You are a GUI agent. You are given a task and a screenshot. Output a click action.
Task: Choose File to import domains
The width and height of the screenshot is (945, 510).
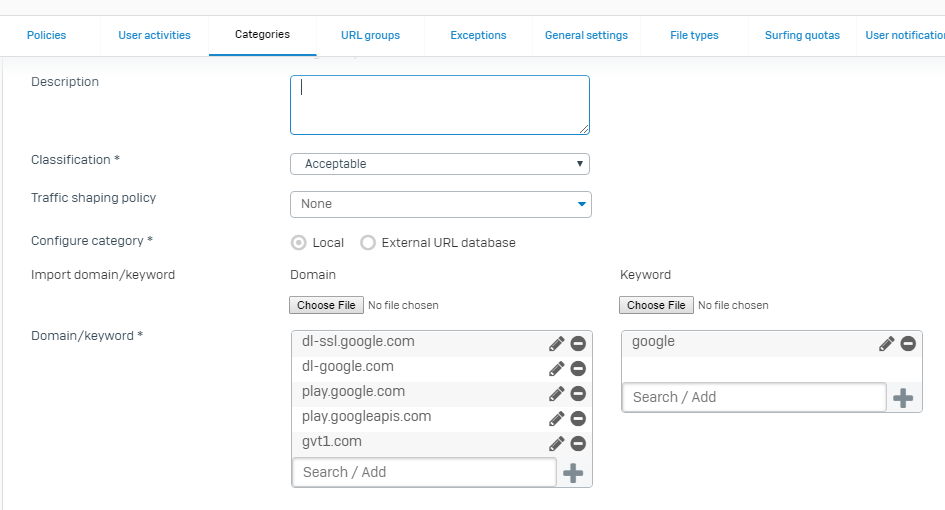326,305
